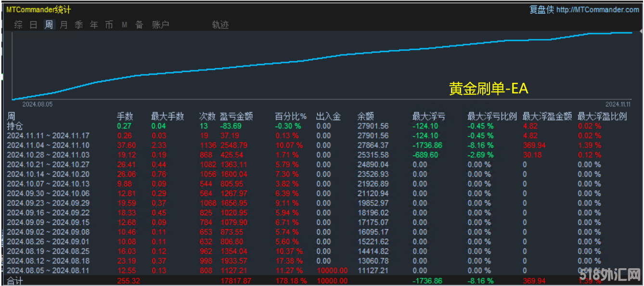Open the 月 monthly statistics tab
The image size is (644, 286).
pos(64,25)
